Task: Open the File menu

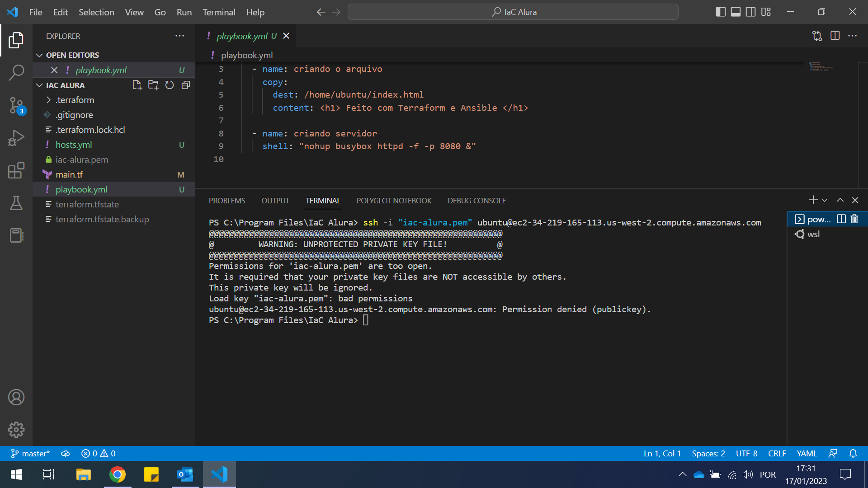Action: [36, 12]
